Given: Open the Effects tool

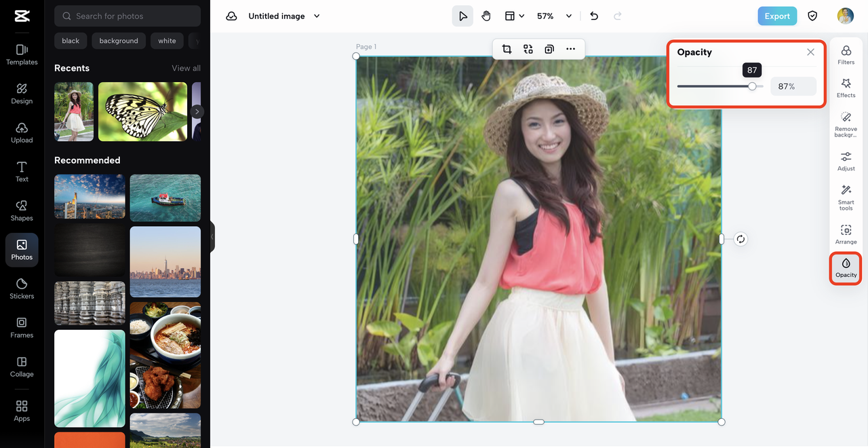Looking at the screenshot, I should point(846,88).
